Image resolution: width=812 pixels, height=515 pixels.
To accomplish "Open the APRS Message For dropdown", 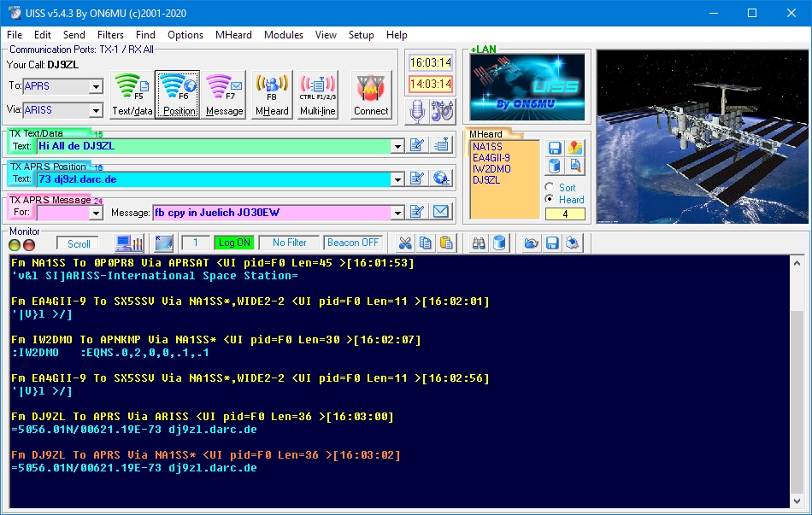I will [x=96, y=213].
